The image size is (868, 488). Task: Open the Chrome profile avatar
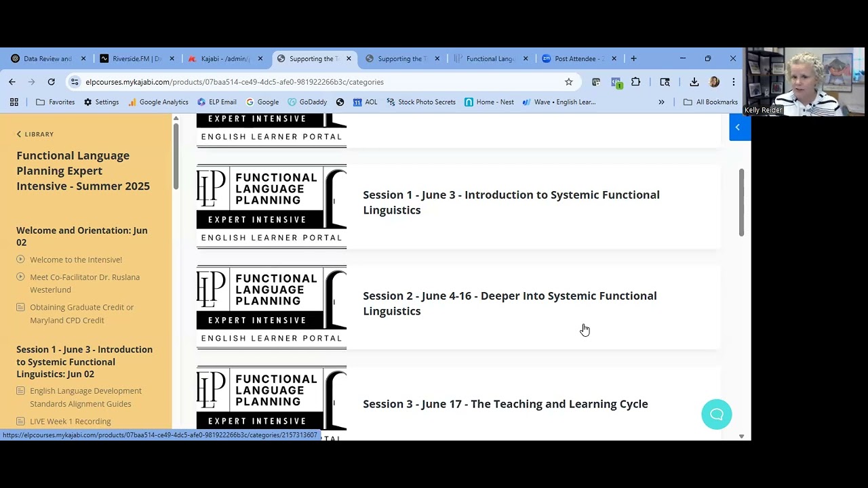pyautogui.click(x=714, y=82)
